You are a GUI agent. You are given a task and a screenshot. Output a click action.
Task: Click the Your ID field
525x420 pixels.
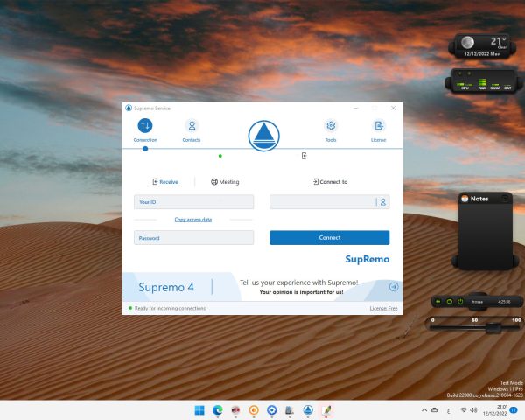(x=194, y=202)
